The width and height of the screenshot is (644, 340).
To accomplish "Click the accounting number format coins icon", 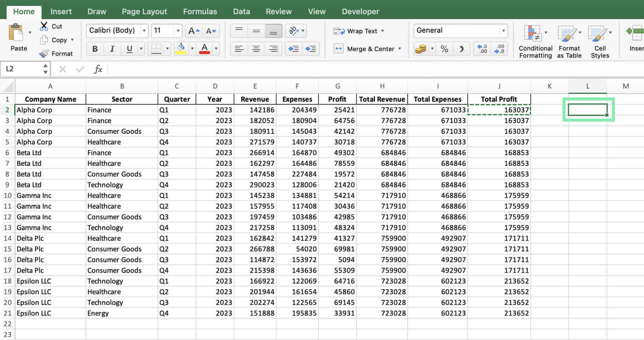I will (x=421, y=49).
